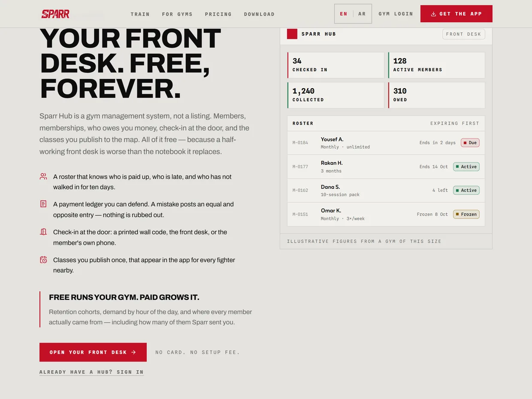
Task: Click the download icon in Get The App
Action: (x=433, y=14)
